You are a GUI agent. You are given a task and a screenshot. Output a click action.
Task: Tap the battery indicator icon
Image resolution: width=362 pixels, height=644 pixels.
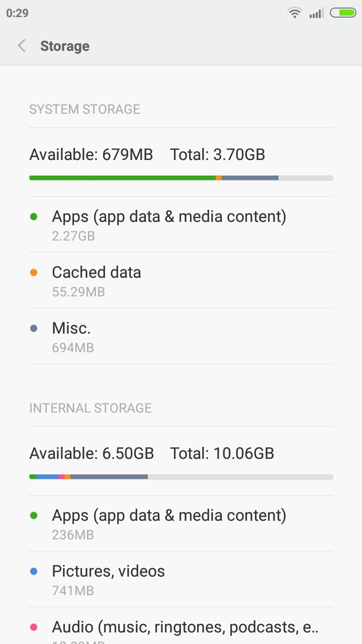(343, 13)
